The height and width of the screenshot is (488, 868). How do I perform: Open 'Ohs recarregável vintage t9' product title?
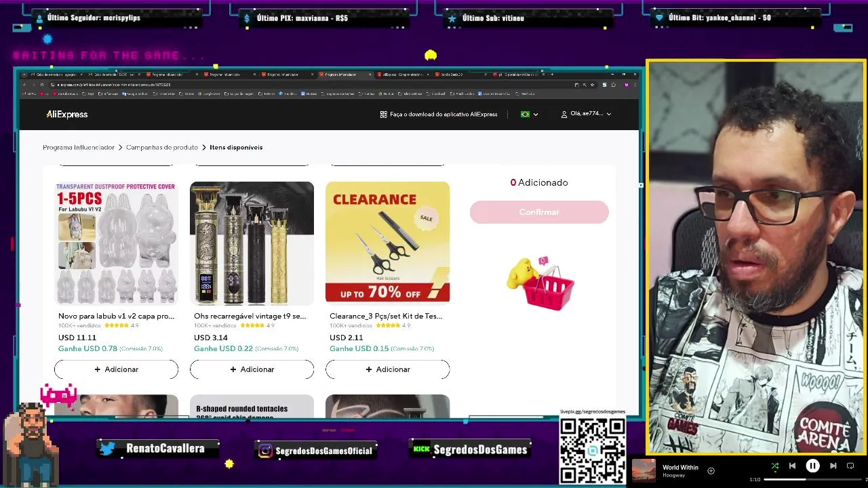(250, 316)
